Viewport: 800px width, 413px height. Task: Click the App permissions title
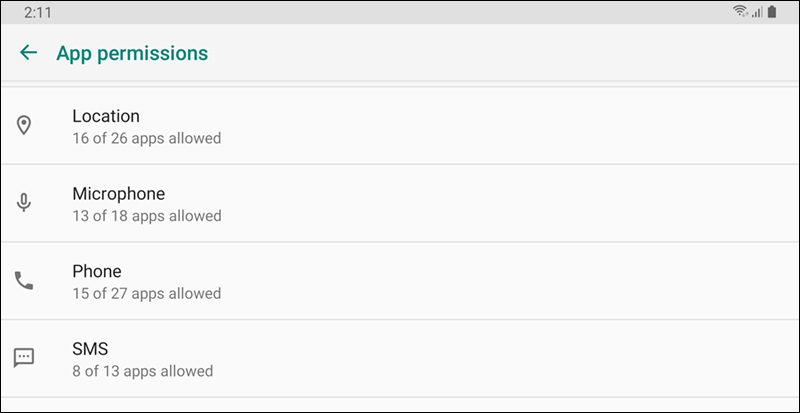[132, 53]
